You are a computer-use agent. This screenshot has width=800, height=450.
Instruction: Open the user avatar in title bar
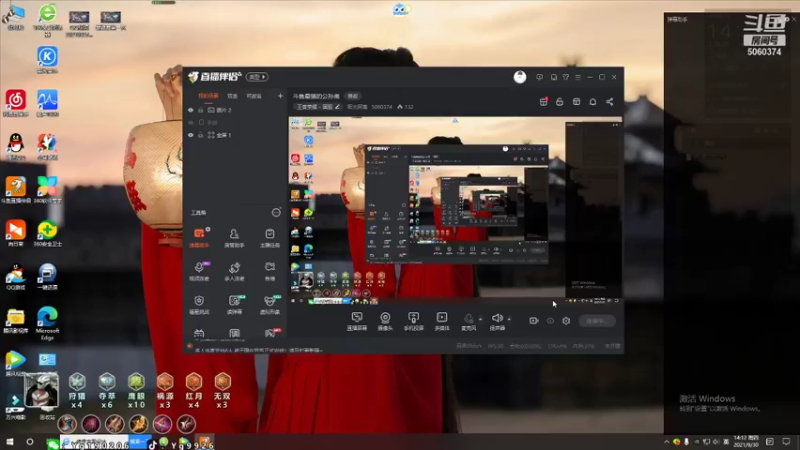point(520,77)
